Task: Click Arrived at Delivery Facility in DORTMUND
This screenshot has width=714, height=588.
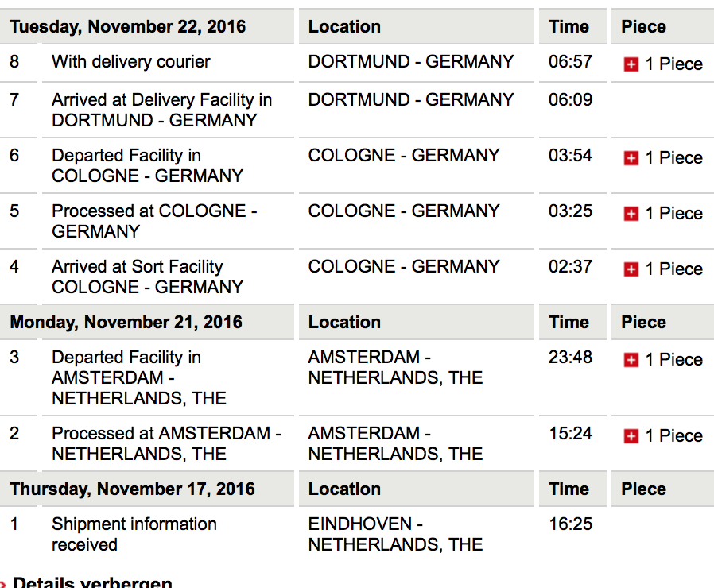Action: click(161, 110)
